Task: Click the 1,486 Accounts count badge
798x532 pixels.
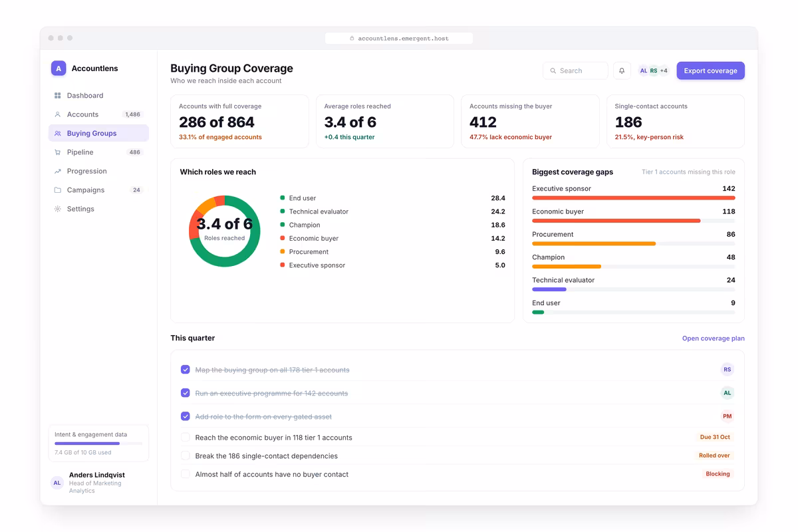Action: coord(133,114)
